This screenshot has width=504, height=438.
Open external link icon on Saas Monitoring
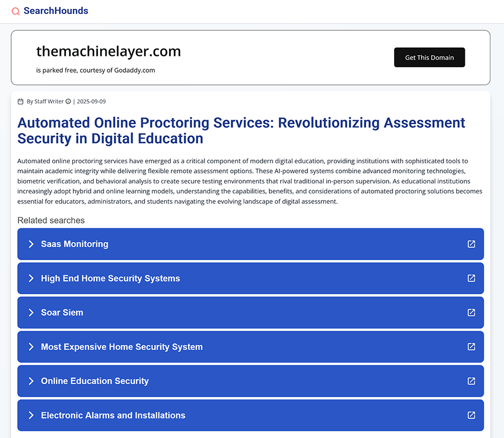point(471,244)
